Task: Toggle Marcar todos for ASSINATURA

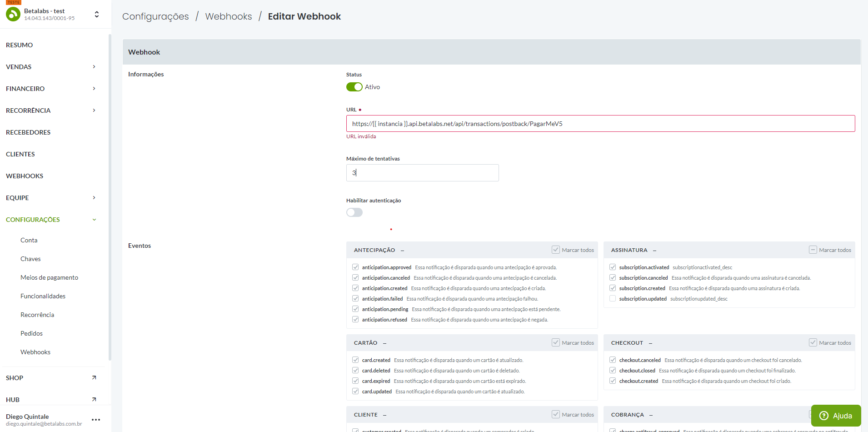Action: pyautogui.click(x=813, y=250)
